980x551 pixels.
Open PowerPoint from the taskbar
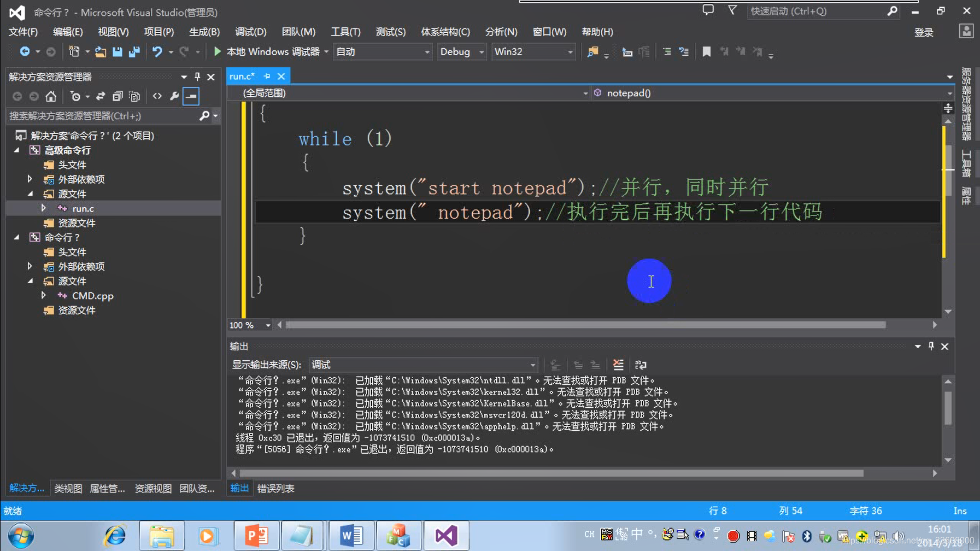pos(256,536)
